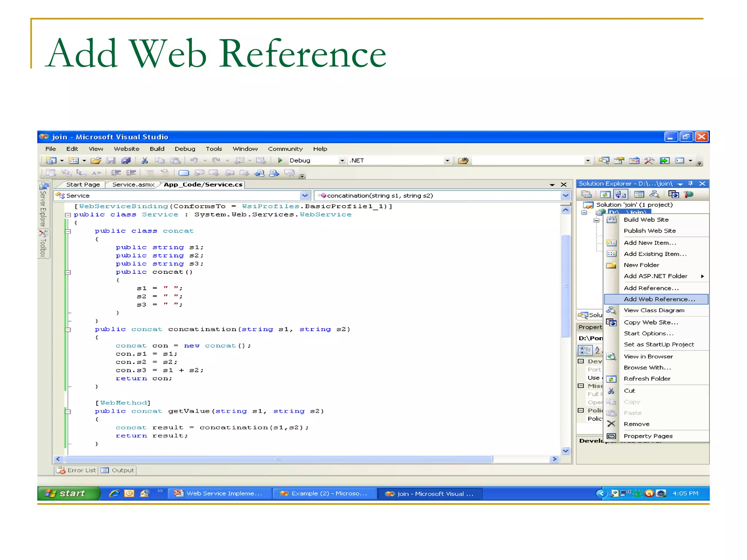Open the Windows Start button

[x=68, y=494]
